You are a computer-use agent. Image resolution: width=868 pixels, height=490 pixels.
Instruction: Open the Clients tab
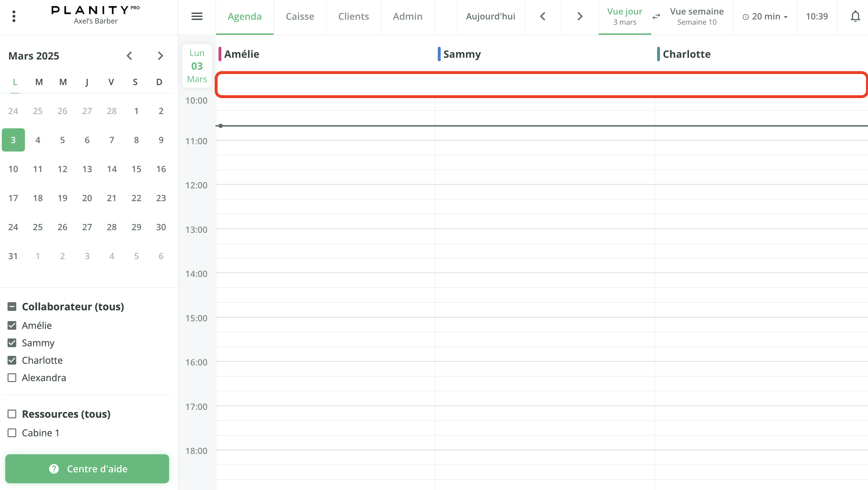coord(353,16)
